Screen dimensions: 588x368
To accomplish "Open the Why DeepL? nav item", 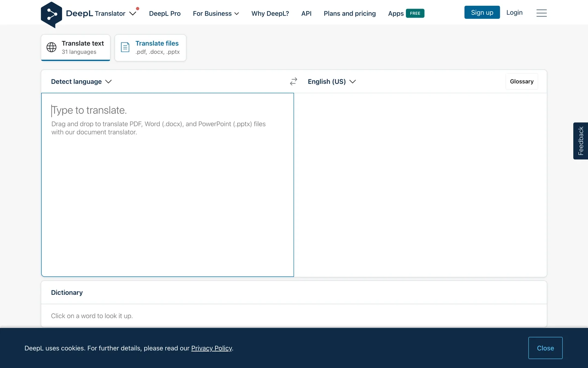I will 270,13.
